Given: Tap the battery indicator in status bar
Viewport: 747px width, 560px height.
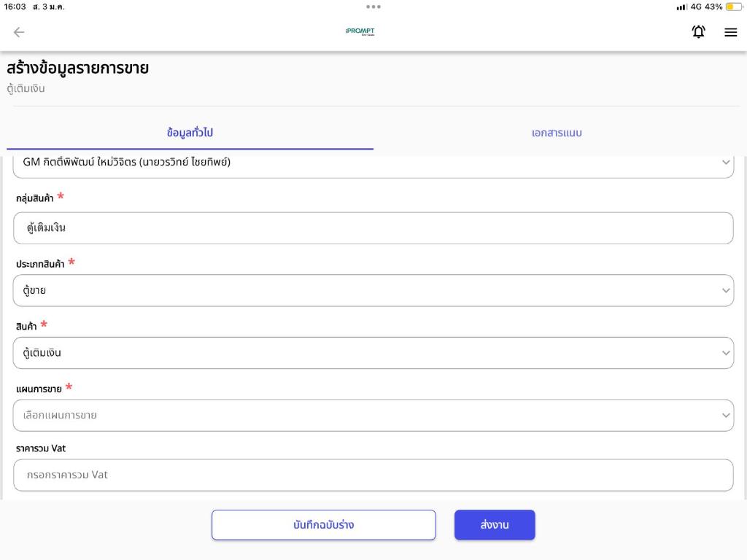Looking at the screenshot, I should pyautogui.click(x=733, y=7).
